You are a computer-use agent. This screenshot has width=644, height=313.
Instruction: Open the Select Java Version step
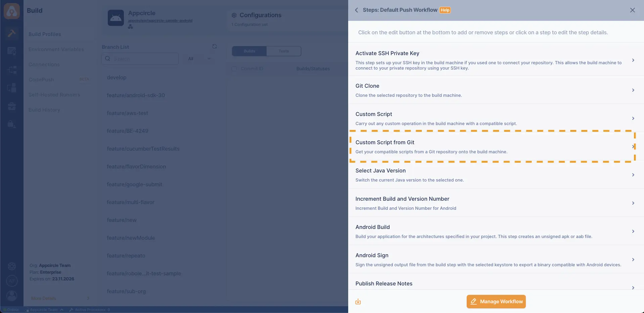pyautogui.click(x=496, y=175)
